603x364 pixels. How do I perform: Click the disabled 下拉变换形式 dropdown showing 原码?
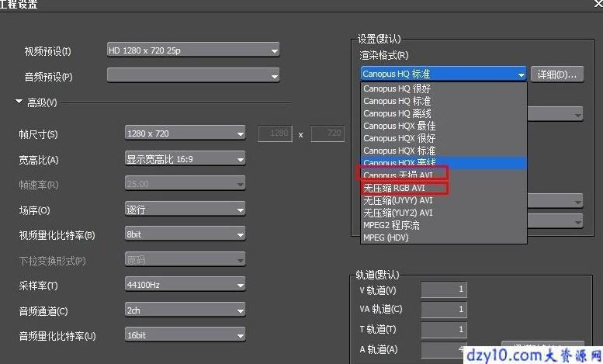tap(185, 260)
